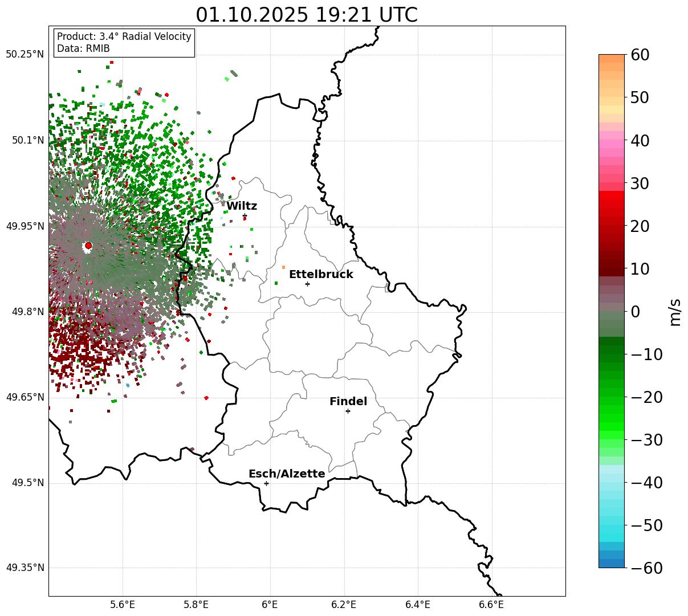Click the 49.35°N latitude label
The height and width of the screenshot is (616, 688).
pos(25,568)
